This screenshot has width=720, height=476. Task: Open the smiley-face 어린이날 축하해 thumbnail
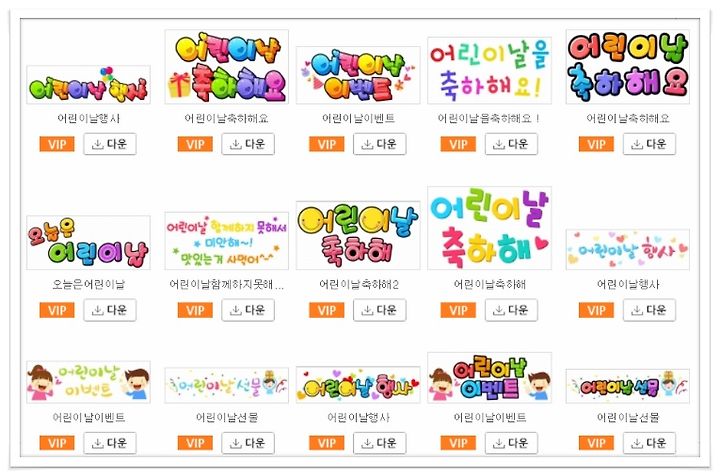coord(358,235)
